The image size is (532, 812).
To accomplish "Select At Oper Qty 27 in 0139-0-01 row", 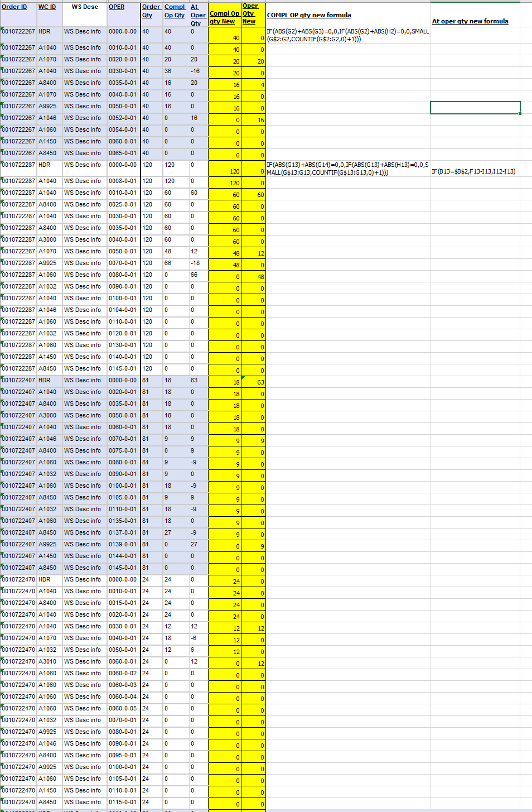I will point(198,544).
